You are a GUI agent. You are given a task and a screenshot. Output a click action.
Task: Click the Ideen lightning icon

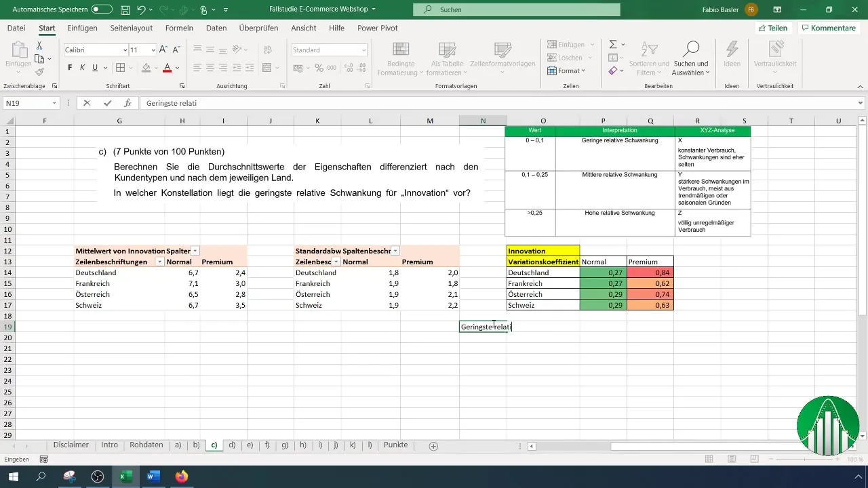click(732, 48)
